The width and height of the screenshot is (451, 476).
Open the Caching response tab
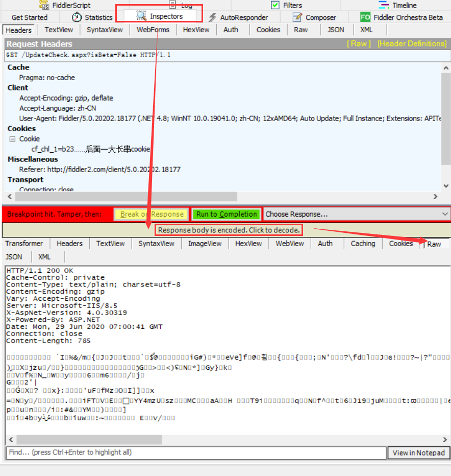pos(362,244)
